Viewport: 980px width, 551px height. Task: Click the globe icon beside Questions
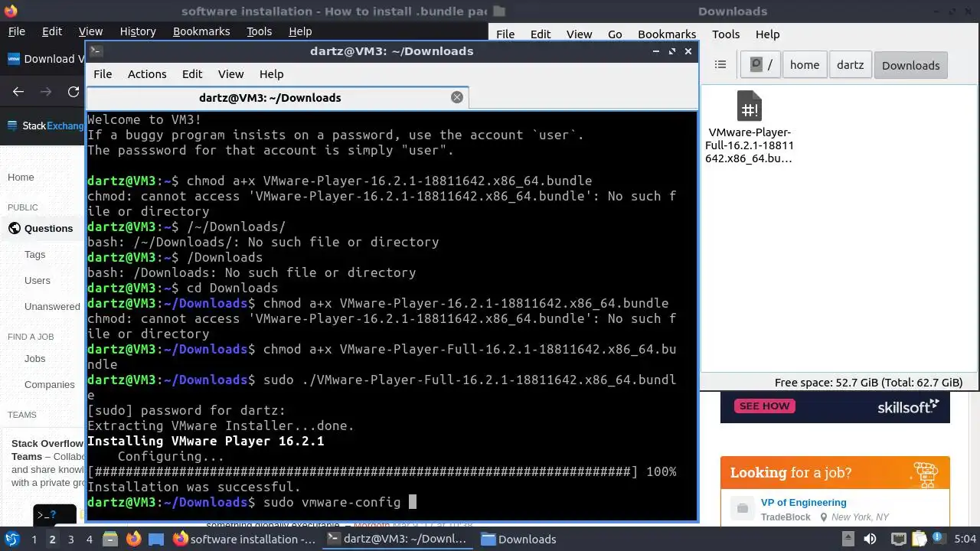point(15,228)
